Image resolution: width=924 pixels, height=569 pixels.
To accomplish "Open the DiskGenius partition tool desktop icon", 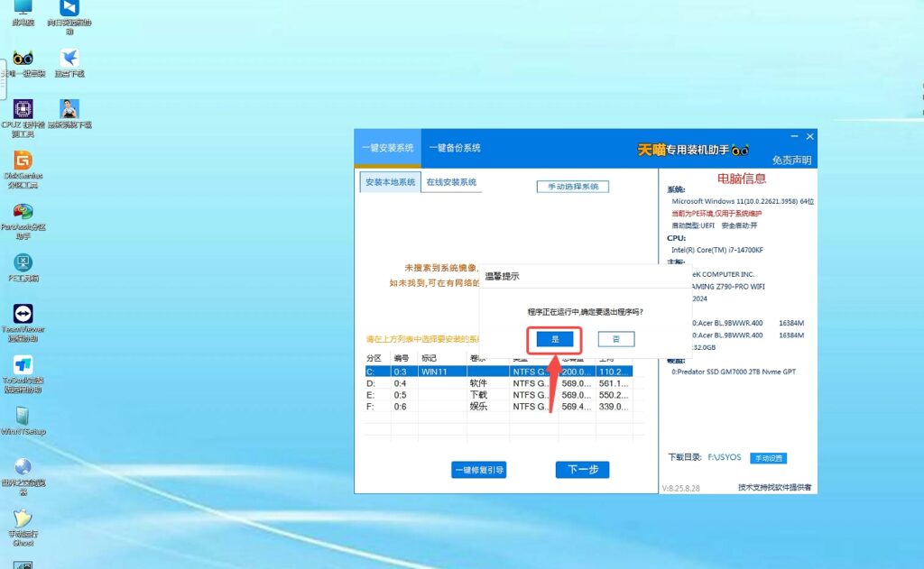I will tap(23, 161).
